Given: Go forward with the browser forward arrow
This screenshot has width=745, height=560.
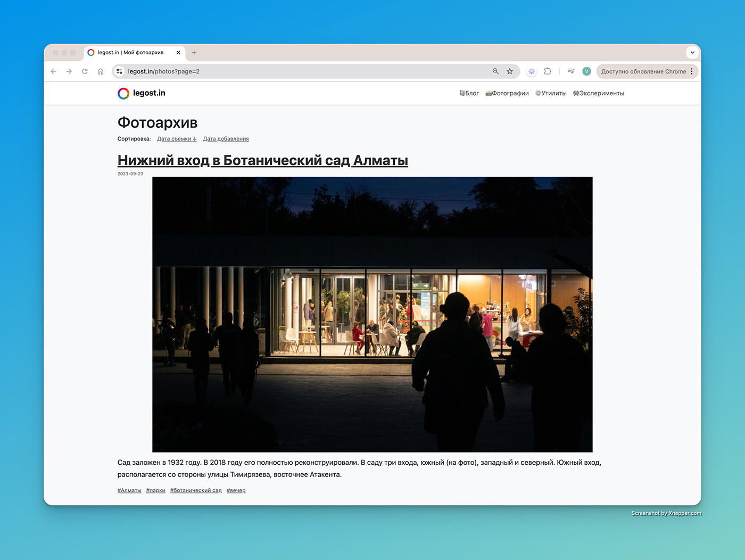Looking at the screenshot, I should click(69, 71).
